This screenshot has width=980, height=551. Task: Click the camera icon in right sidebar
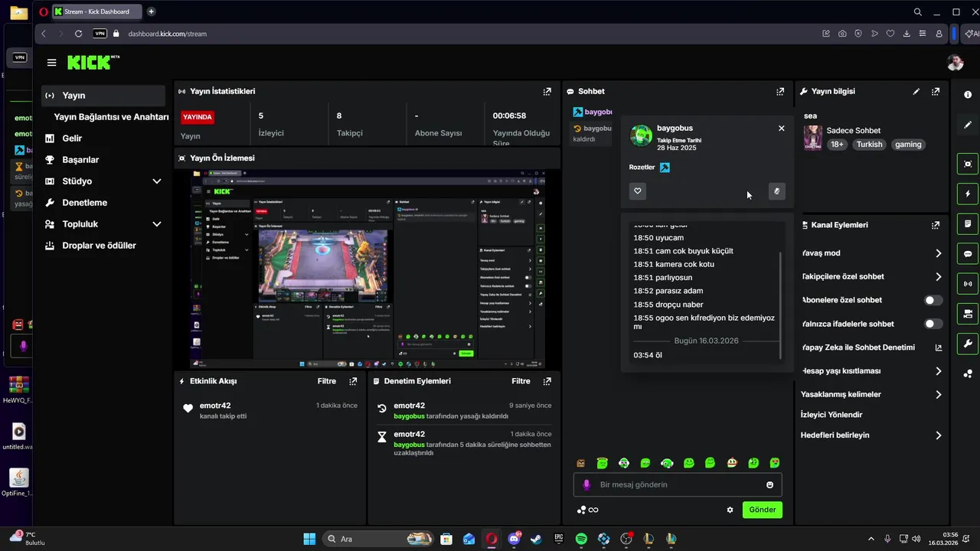tap(968, 314)
